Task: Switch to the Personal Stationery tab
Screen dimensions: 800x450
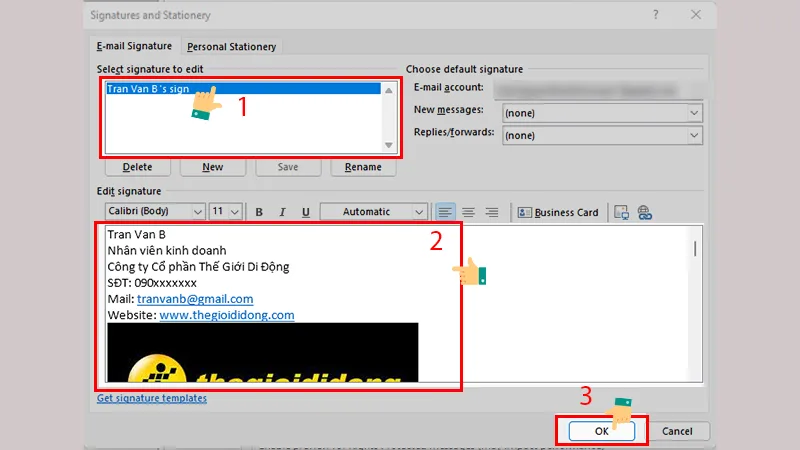Action: click(x=233, y=46)
